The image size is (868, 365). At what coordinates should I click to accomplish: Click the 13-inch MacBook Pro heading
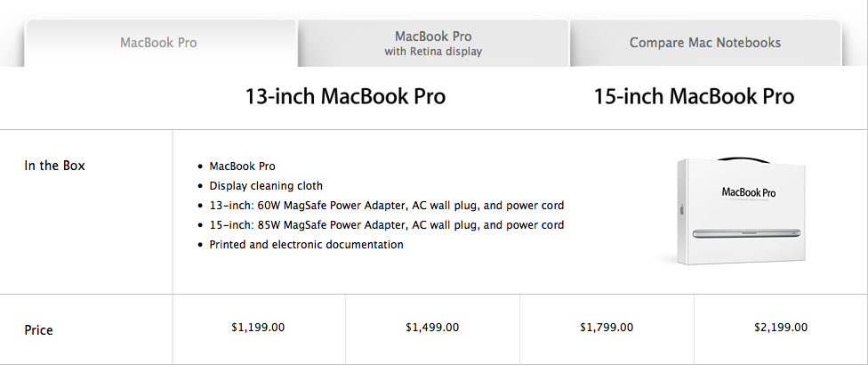click(x=345, y=96)
